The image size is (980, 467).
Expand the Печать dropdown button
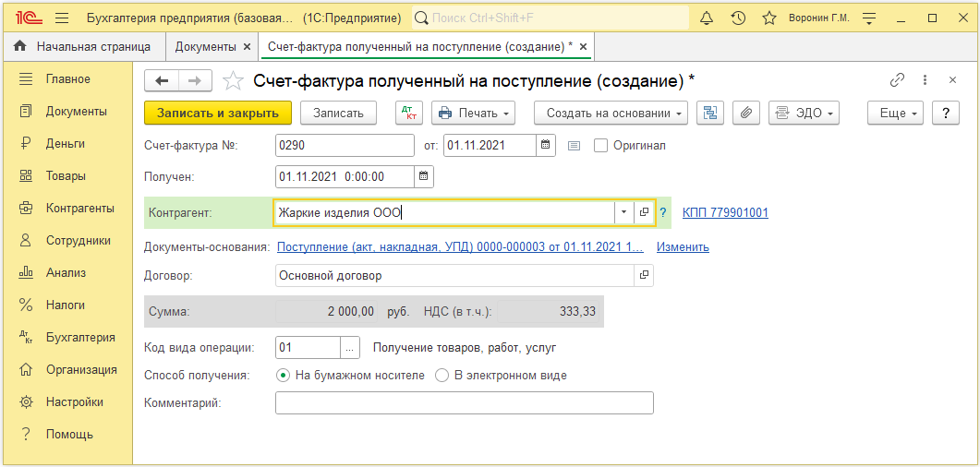473,114
